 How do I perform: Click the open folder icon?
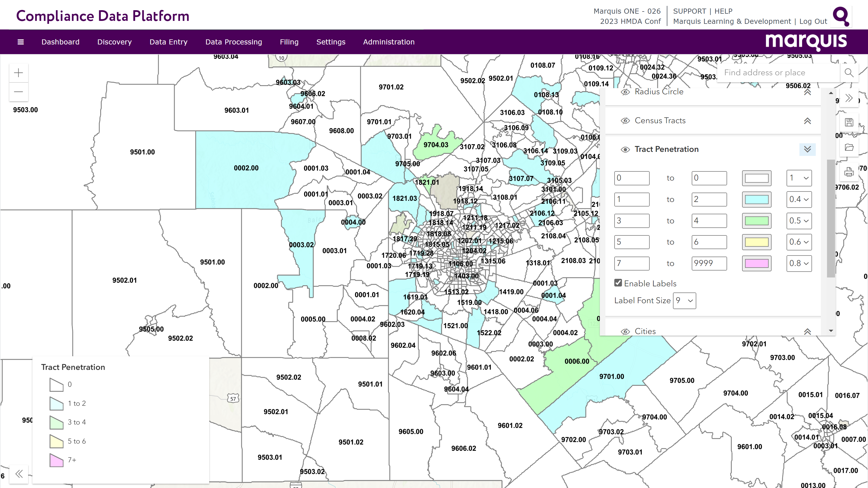pos(849,148)
